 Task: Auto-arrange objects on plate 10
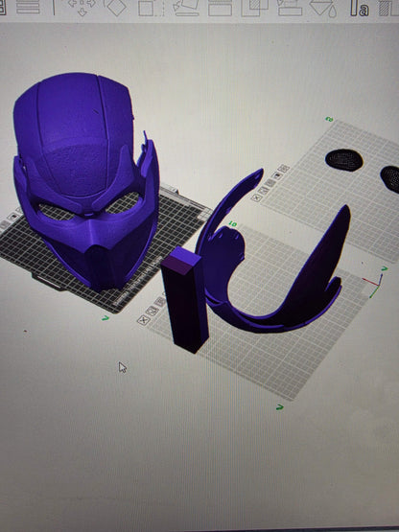click(160, 301)
